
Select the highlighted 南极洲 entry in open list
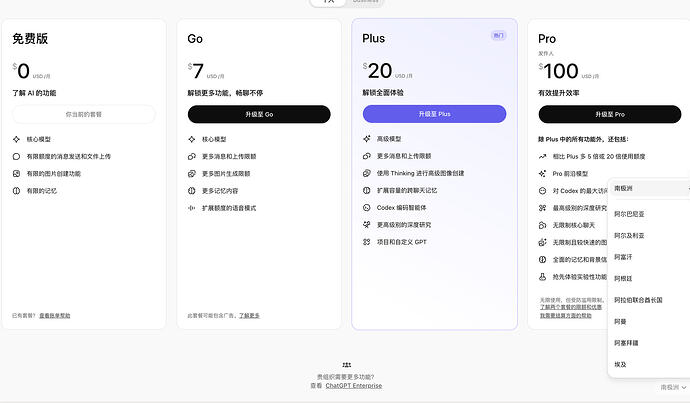(650, 188)
